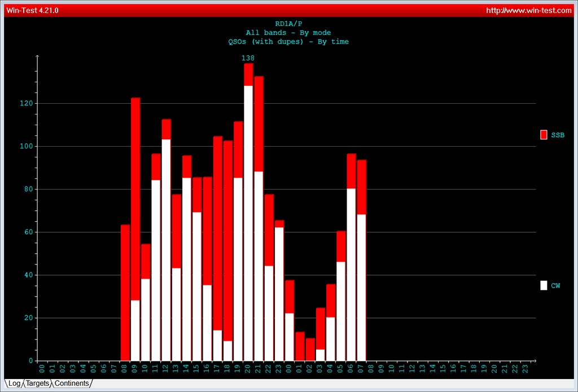Click the 120 label on the vertical axis
This screenshot has height=392, width=578.
25,104
